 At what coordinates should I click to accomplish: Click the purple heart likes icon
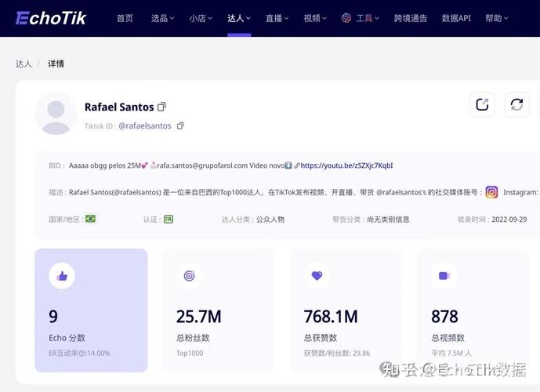317,275
